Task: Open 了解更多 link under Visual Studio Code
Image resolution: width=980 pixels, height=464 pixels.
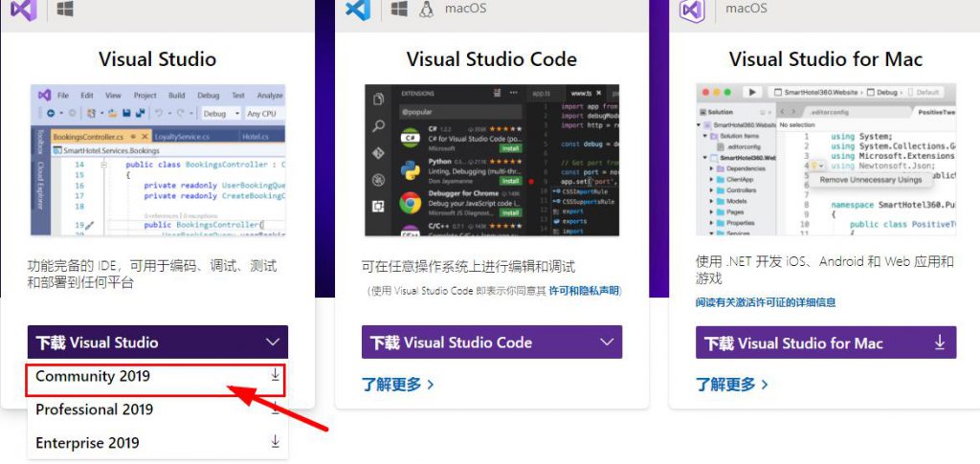Action: (397, 384)
